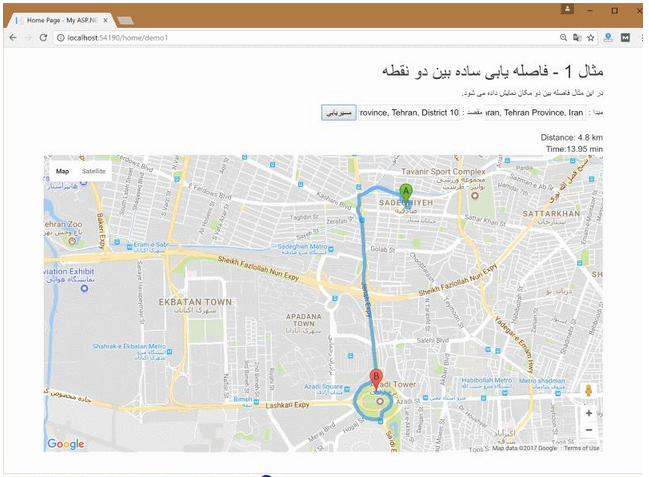This screenshot has width=649, height=477.
Task: Click the Aviation Exhibit place marker
Action: (x=84, y=288)
